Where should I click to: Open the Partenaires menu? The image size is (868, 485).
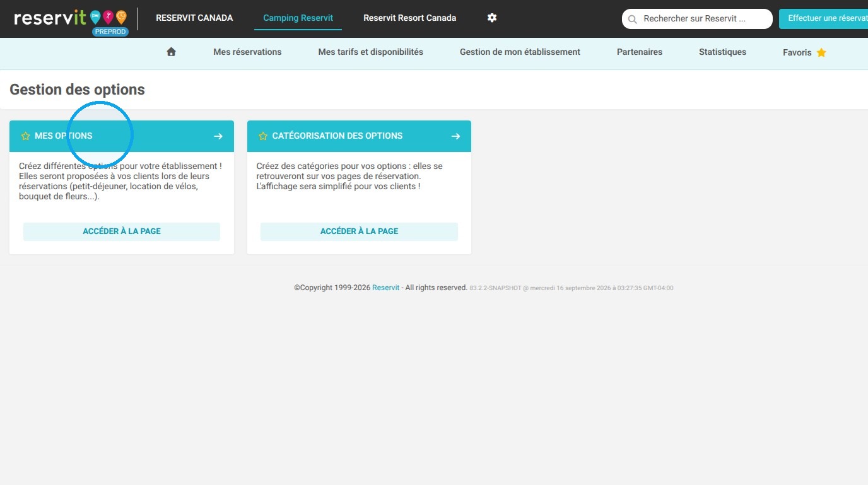point(640,52)
